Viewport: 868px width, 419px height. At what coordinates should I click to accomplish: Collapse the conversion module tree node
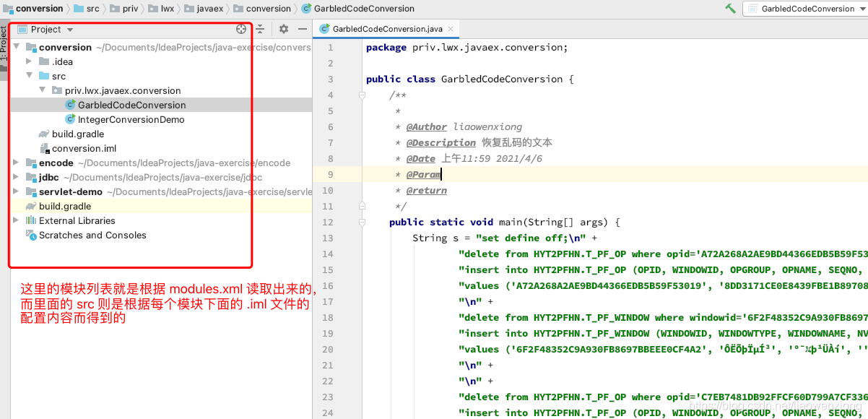pyautogui.click(x=17, y=47)
